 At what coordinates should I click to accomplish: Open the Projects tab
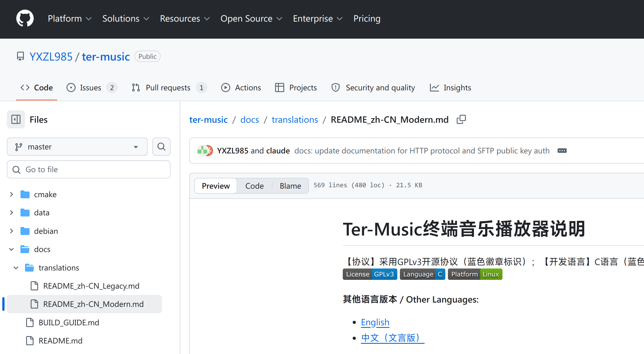pos(296,88)
